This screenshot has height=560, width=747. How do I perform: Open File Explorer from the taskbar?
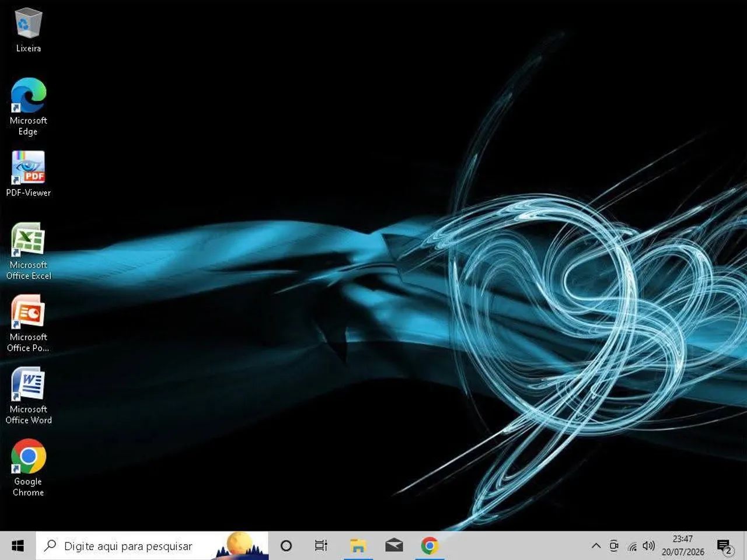pos(358,546)
